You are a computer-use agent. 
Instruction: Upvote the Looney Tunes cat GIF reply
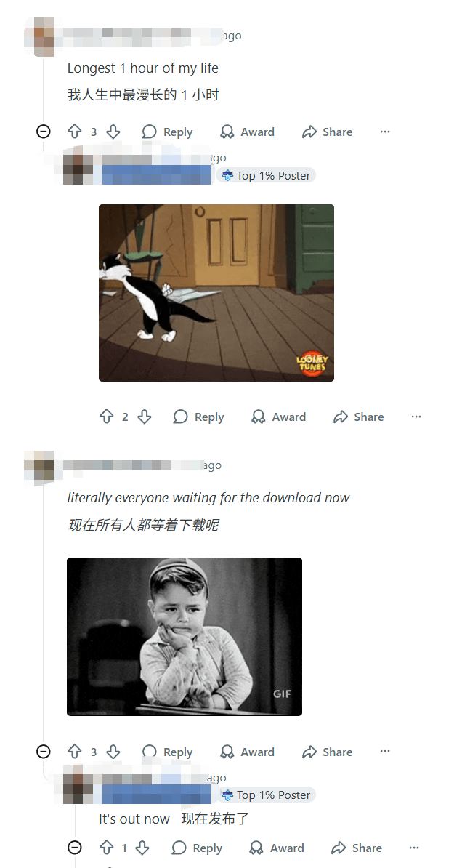pyautogui.click(x=106, y=417)
